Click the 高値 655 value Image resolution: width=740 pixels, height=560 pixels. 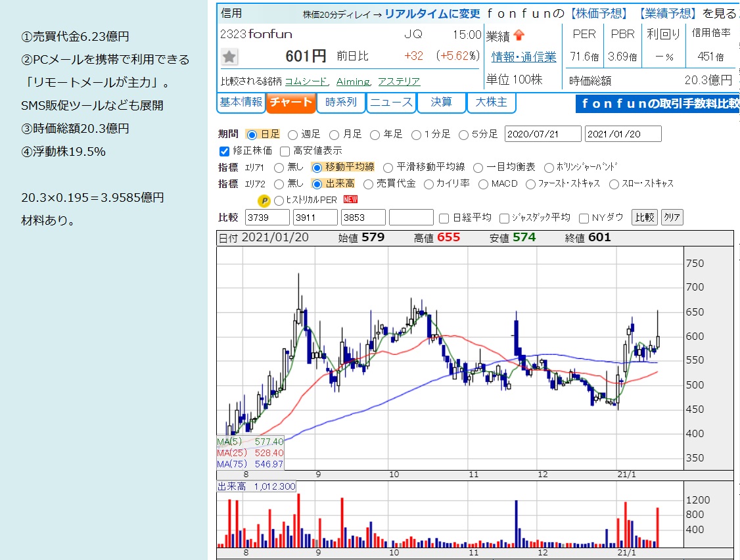[448, 237]
